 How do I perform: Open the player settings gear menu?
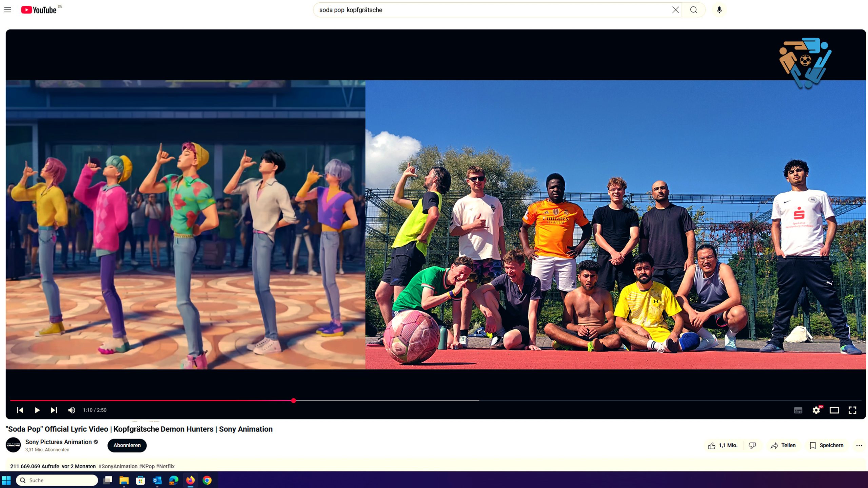click(x=816, y=410)
